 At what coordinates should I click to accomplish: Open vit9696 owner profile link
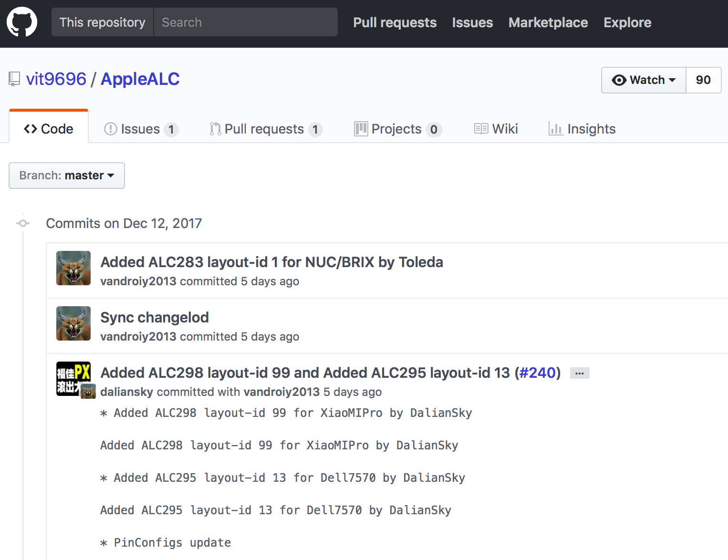[x=56, y=79]
